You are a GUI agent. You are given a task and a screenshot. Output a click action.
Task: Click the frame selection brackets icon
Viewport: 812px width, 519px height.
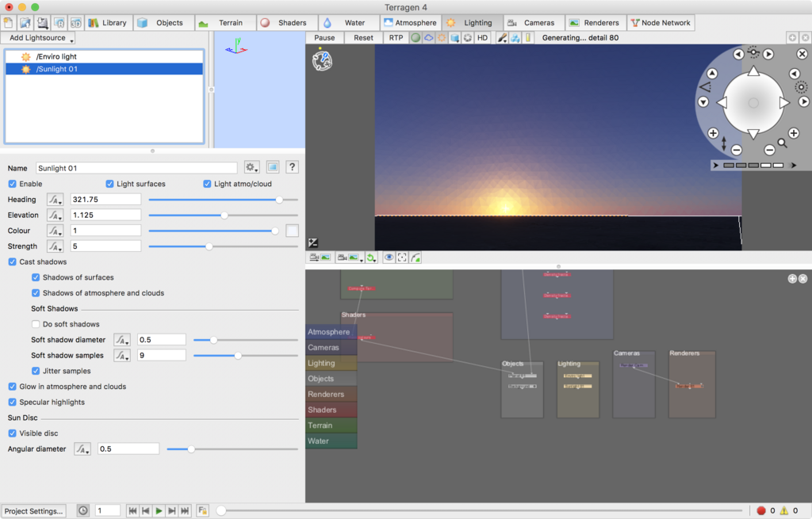click(x=402, y=258)
